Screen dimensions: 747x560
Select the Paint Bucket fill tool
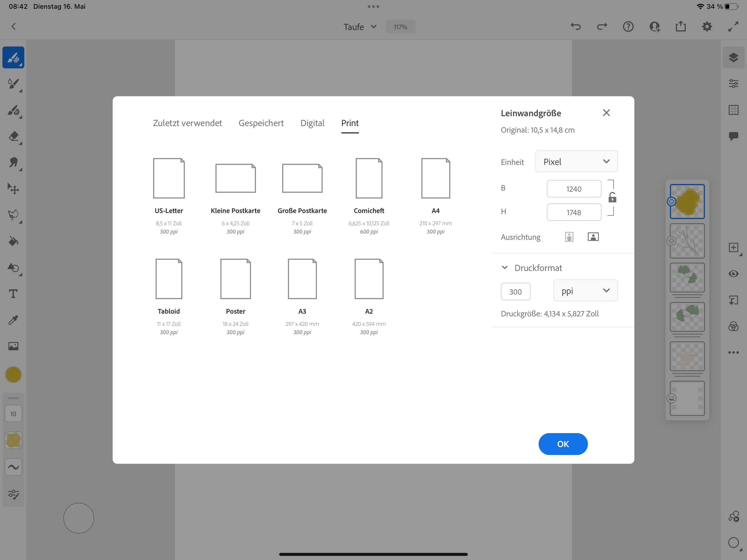pos(13,241)
